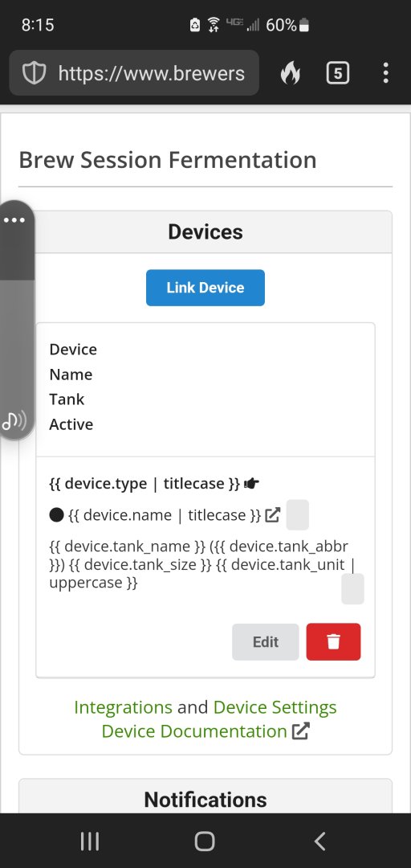Tap the sound note icon on side panel
This screenshot has width=411, height=868.
(14, 421)
